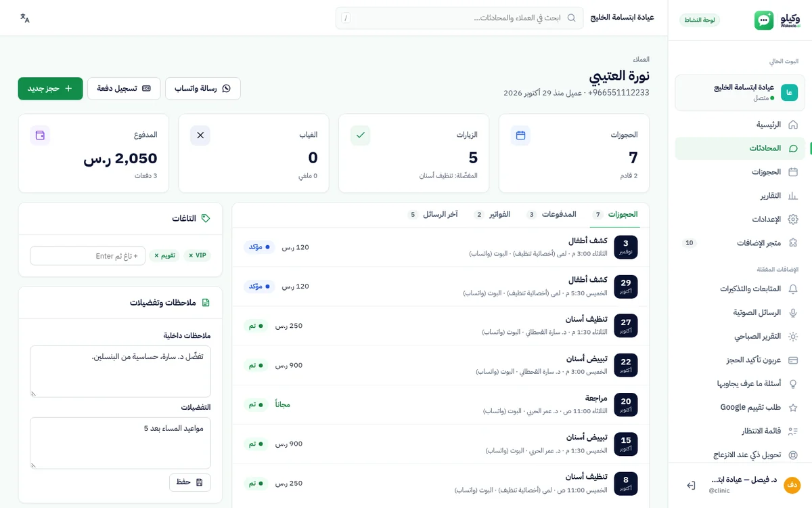Open the 20 أكتوبر مراجعة booking

[x=441, y=404]
